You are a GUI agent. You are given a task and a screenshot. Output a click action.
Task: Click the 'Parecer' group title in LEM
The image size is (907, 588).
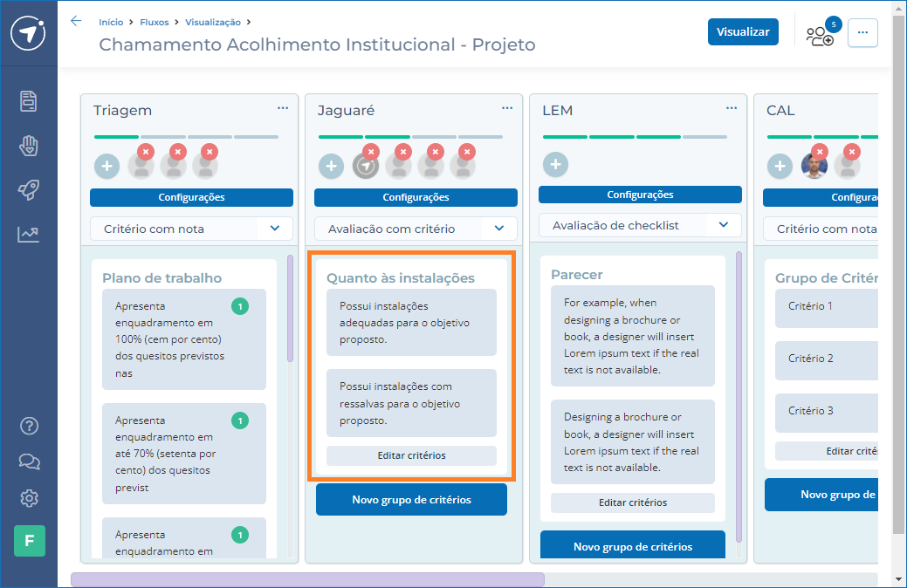coord(577,275)
